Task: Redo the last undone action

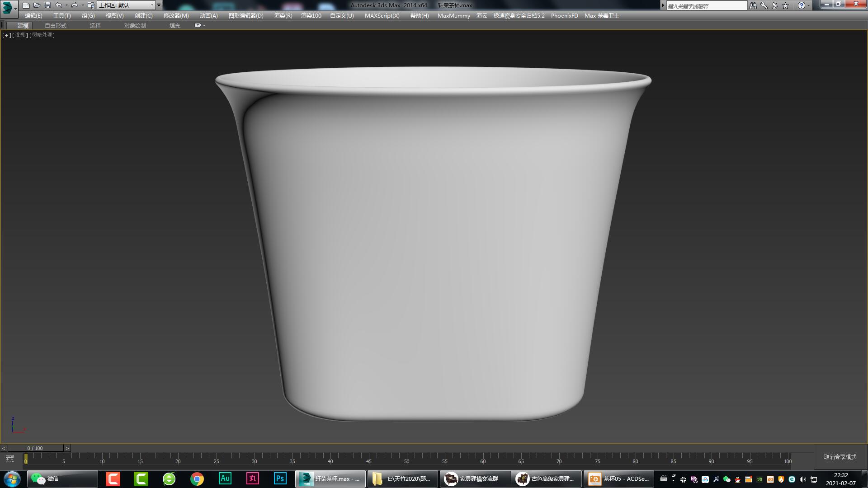Action: click(75, 5)
